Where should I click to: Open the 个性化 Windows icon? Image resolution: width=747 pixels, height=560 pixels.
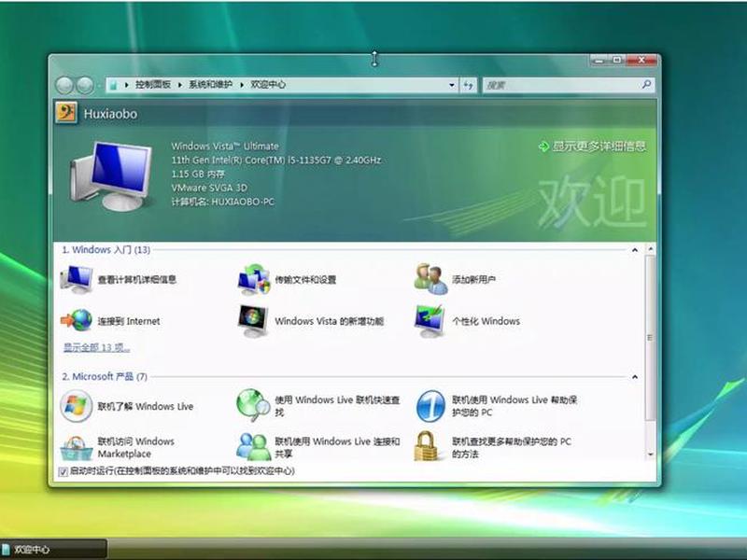pos(430,321)
